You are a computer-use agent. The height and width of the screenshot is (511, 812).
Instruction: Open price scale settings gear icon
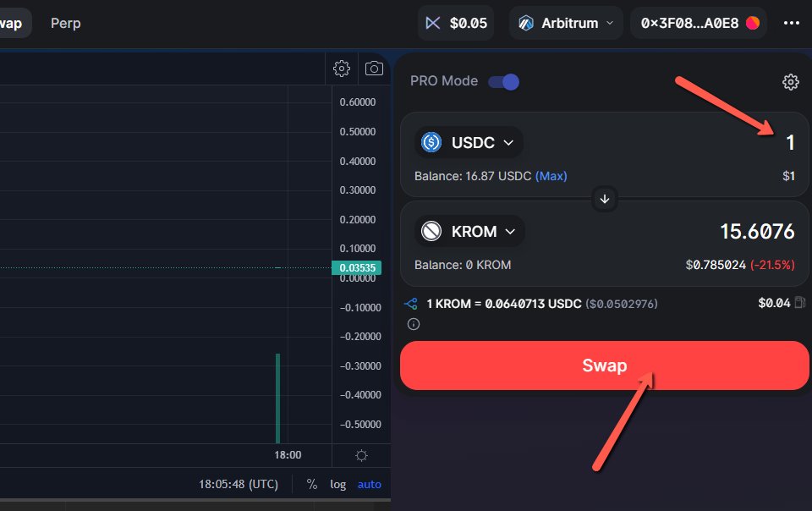click(361, 456)
